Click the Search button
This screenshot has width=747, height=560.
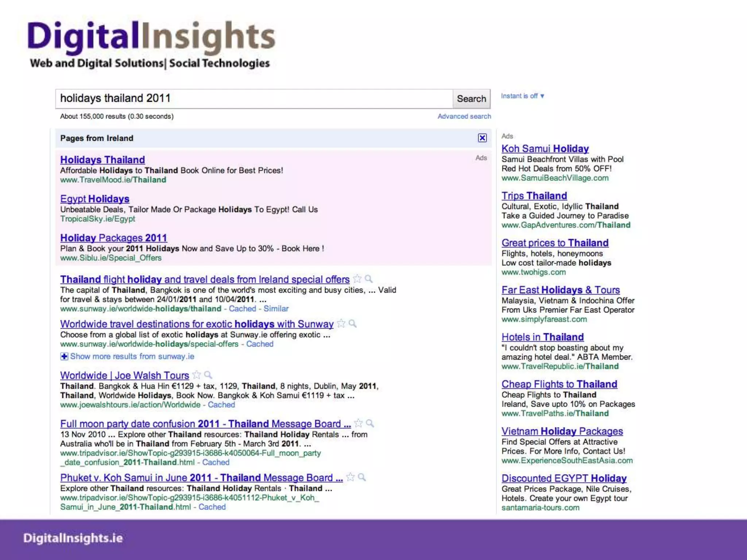click(x=471, y=99)
